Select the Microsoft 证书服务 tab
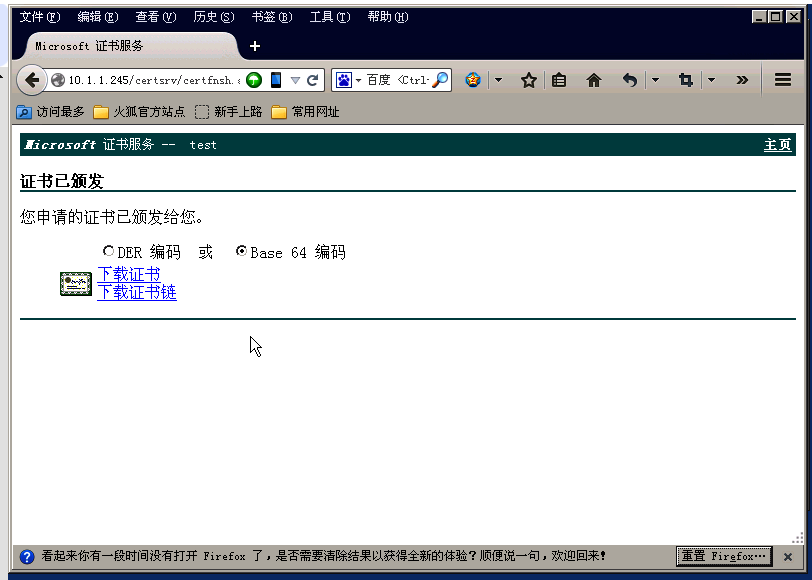Image resolution: width=812 pixels, height=580 pixels. click(x=132, y=46)
